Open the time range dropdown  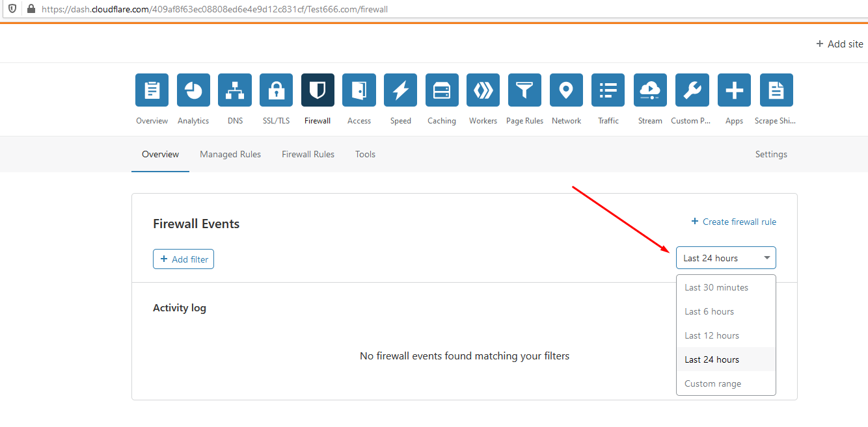[726, 257]
